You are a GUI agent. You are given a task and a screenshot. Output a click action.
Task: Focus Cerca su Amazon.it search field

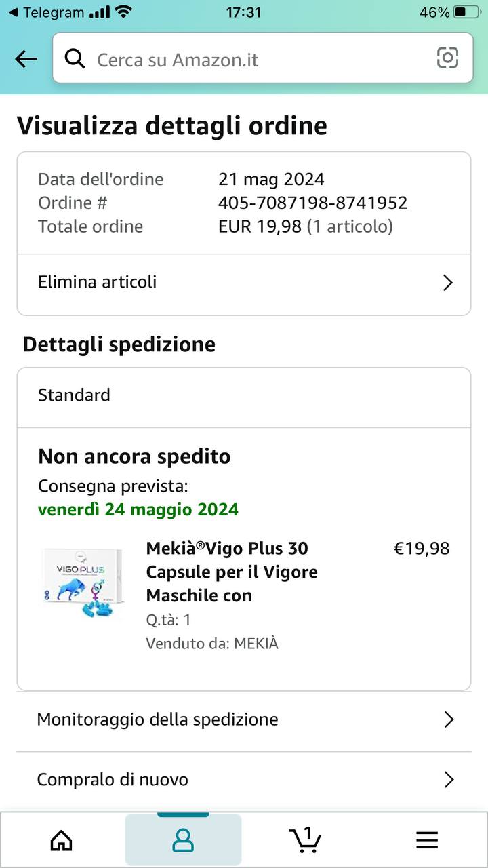point(258,60)
